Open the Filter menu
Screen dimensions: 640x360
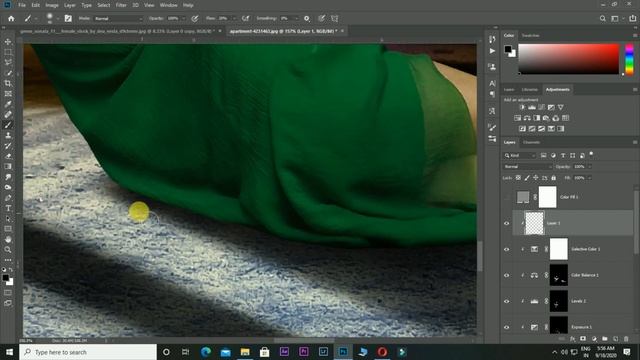pos(121,5)
